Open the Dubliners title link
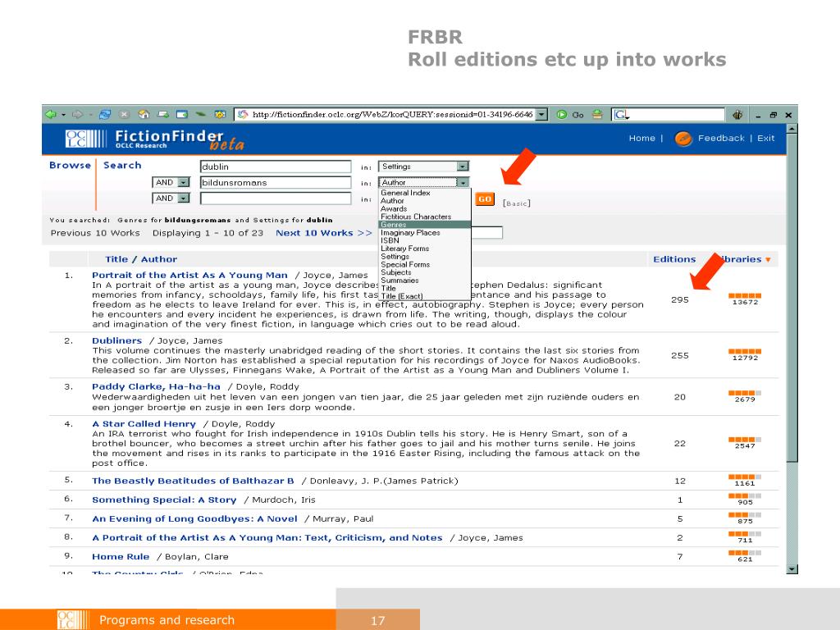Screen dimensions: 840x630 pos(116,340)
